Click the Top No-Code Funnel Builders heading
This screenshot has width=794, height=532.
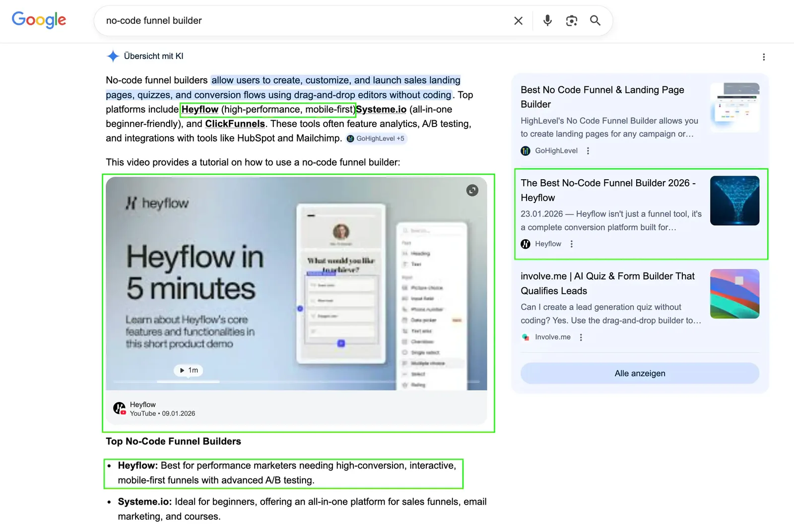coord(173,441)
